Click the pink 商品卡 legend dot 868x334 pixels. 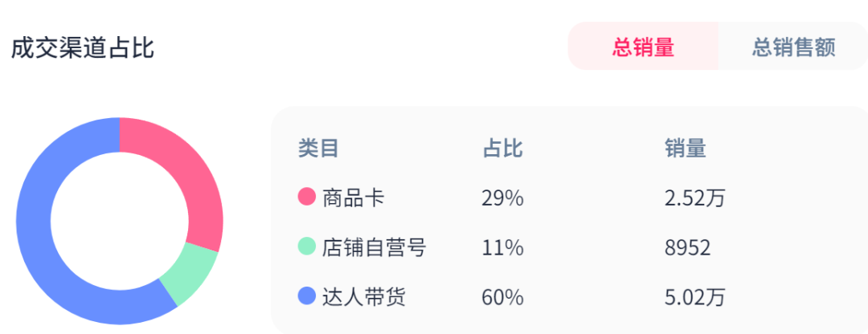[306, 197]
